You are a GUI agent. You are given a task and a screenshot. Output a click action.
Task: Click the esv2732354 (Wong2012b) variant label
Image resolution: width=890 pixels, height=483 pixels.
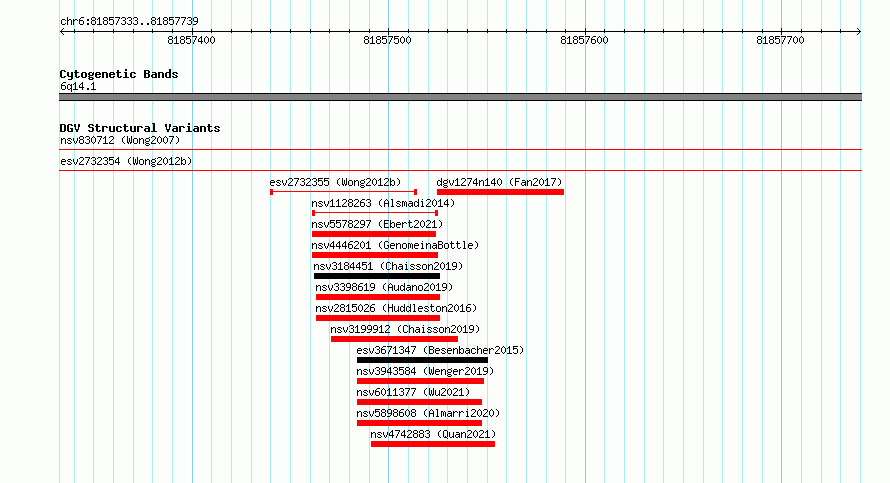pyautogui.click(x=126, y=161)
